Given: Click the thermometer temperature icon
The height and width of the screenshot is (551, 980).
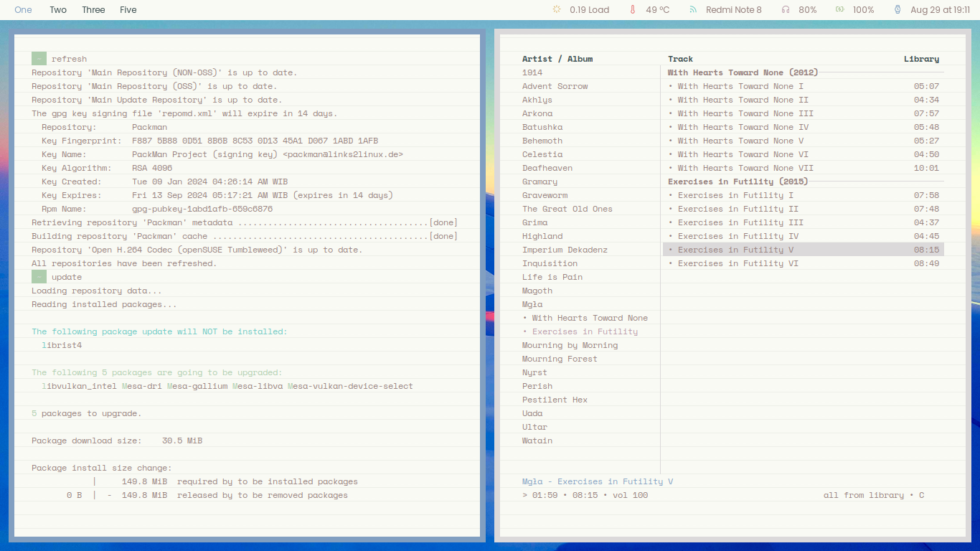Looking at the screenshot, I should pyautogui.click(x=633, y=10).
